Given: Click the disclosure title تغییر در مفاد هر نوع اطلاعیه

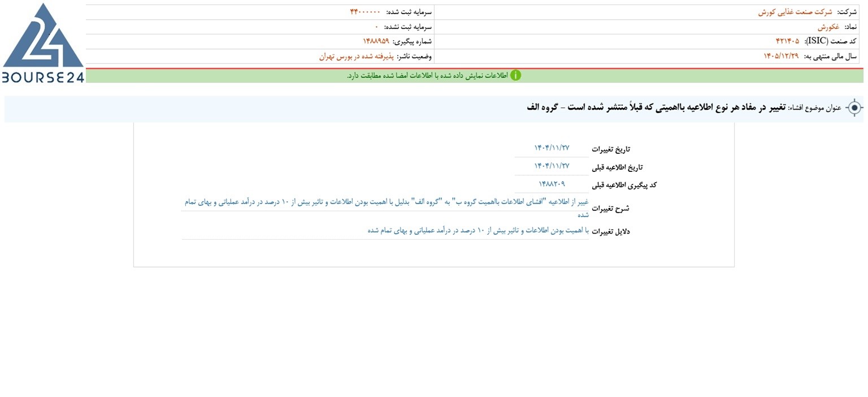Looking at the screenshot, I should (656, 107).
